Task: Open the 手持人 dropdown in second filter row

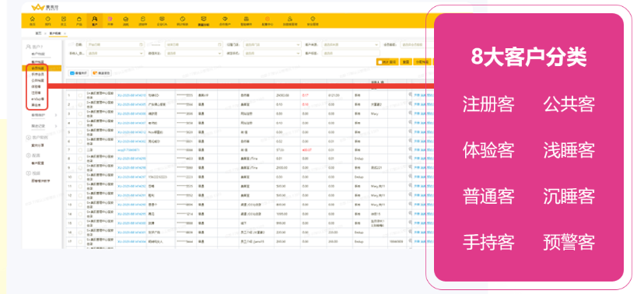Action: 115,53
